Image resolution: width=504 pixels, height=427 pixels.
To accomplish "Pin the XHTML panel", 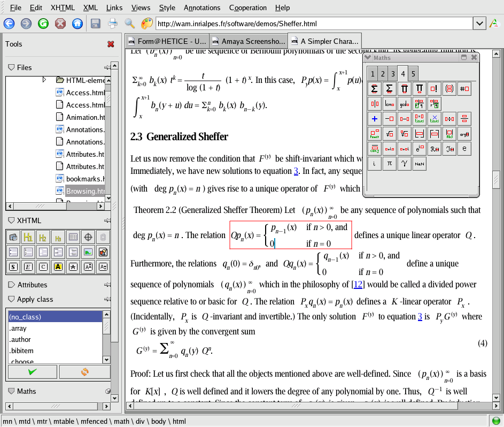I will 107,220.
